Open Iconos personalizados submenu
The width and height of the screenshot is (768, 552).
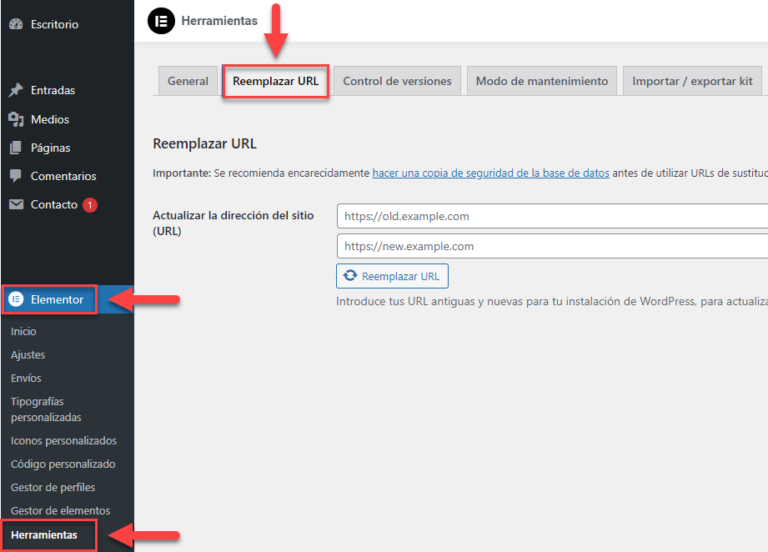[64, 440]
